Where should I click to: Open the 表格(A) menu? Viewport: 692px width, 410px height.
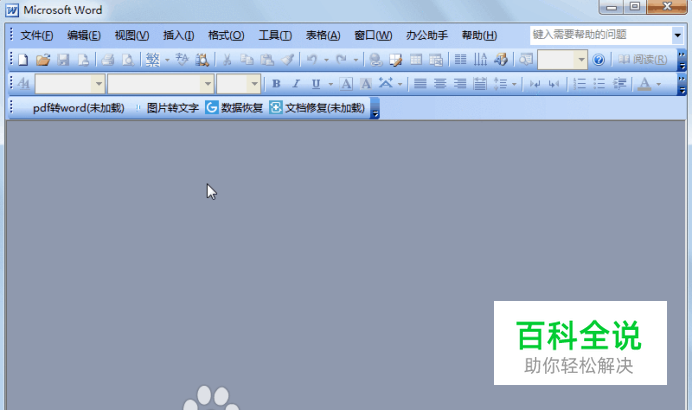tap(323, 35)
